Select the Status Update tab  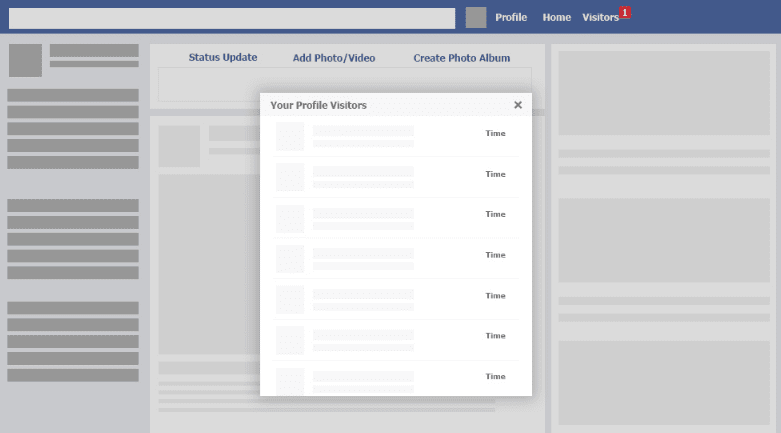point(223,57)
